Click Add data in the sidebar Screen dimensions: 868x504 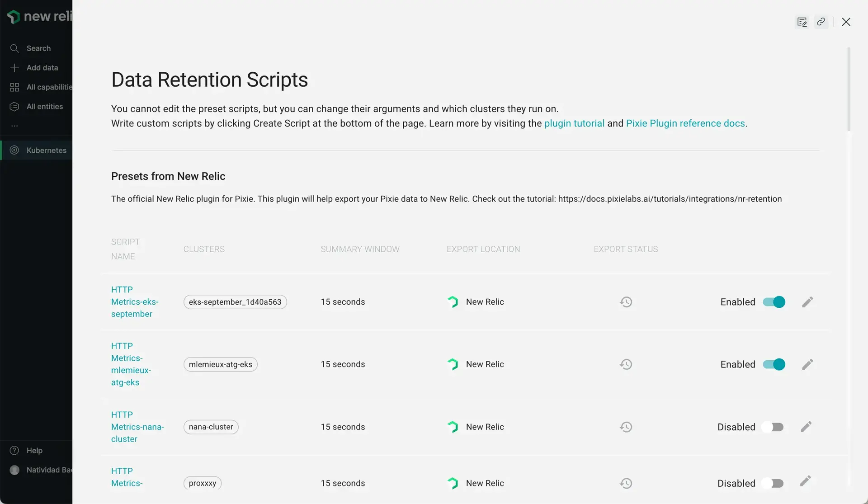42,68
